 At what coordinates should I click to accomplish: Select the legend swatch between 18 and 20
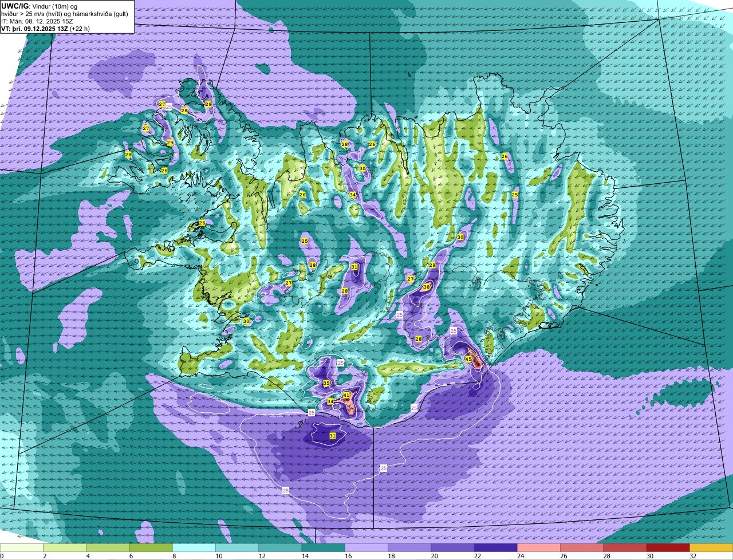(x=409, y=548)
